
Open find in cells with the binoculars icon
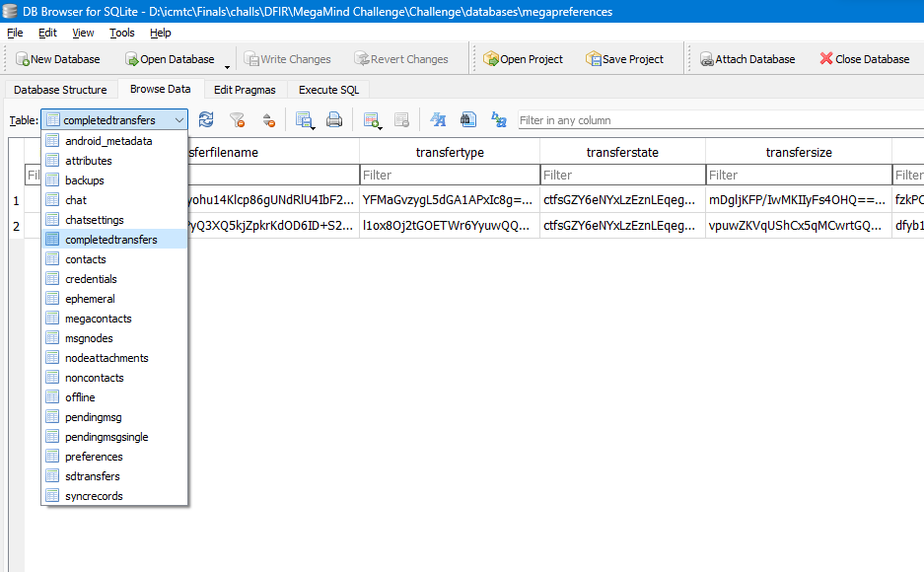(468, 119)
